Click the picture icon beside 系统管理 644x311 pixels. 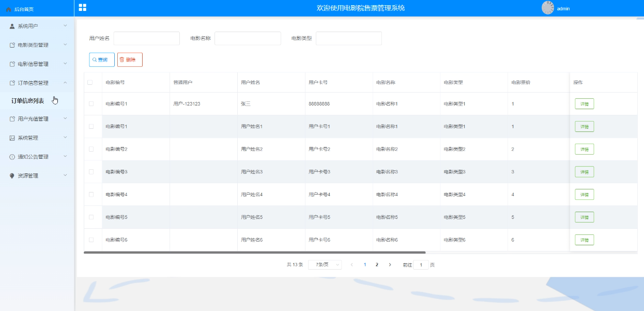(x=12, y=138)
